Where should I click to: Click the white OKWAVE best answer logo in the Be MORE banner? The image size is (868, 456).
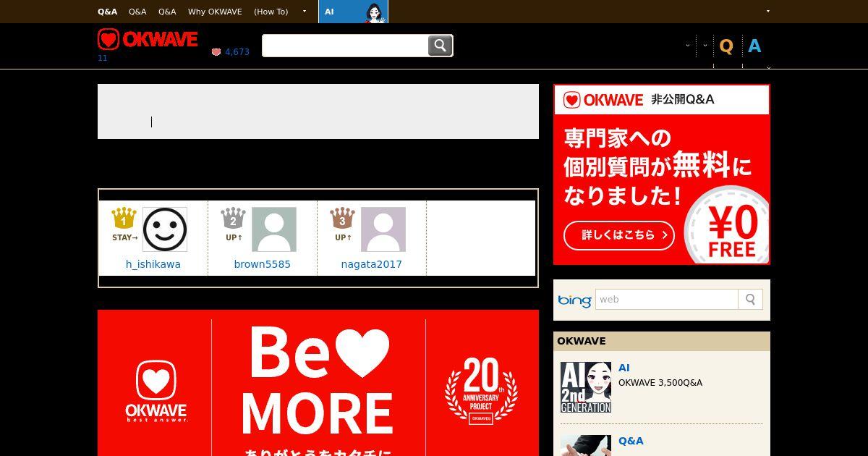coord(156,391)
